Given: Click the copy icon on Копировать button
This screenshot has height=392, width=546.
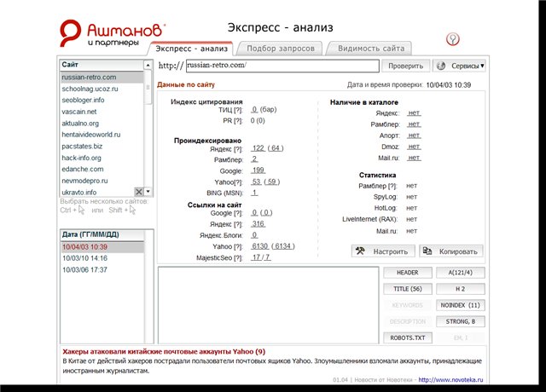Looking at the screenshot, I should [x=427, y=251].
